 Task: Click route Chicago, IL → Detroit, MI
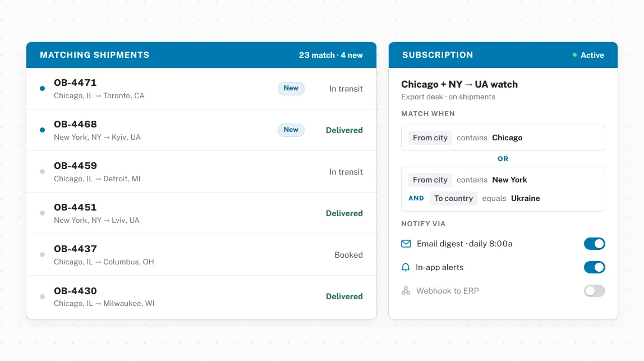coord(97,179)
